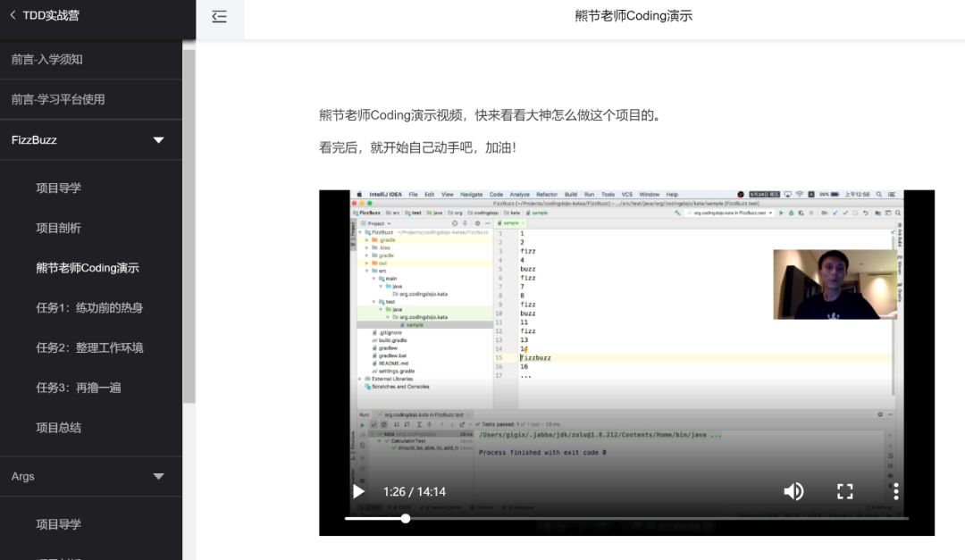
Task: Click the page title 熊节老师Coding演示 in the header
Action: coord(634,16)
